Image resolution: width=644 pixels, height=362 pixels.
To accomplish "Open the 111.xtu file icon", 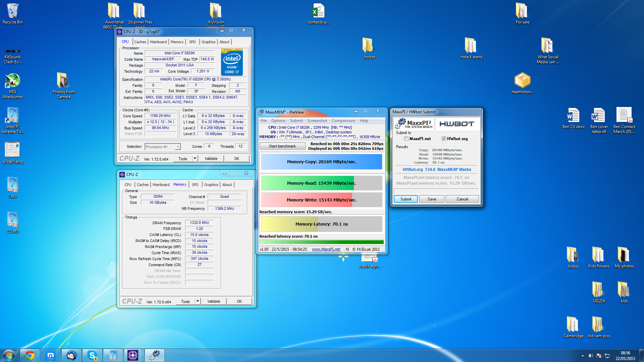I will [x=12, y=223].
